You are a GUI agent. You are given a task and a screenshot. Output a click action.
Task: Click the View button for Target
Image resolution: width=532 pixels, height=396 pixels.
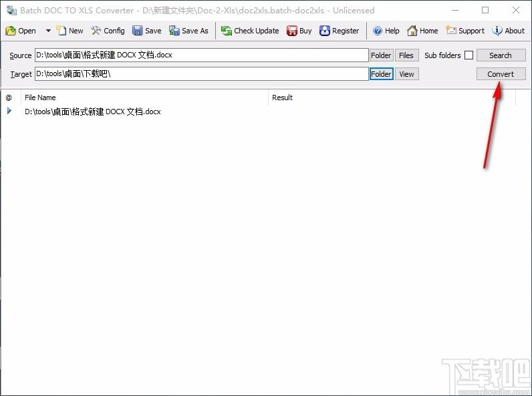click(x=406, y=74)
